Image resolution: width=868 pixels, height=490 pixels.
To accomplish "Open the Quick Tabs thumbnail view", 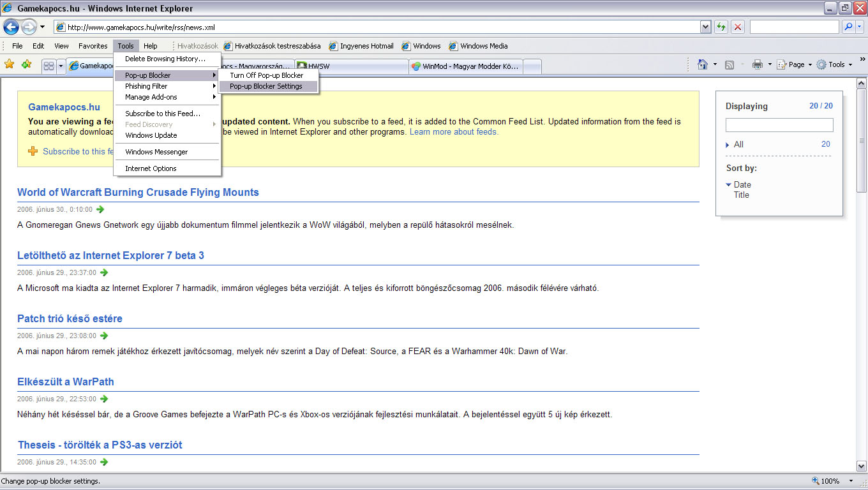I will 49,65.
